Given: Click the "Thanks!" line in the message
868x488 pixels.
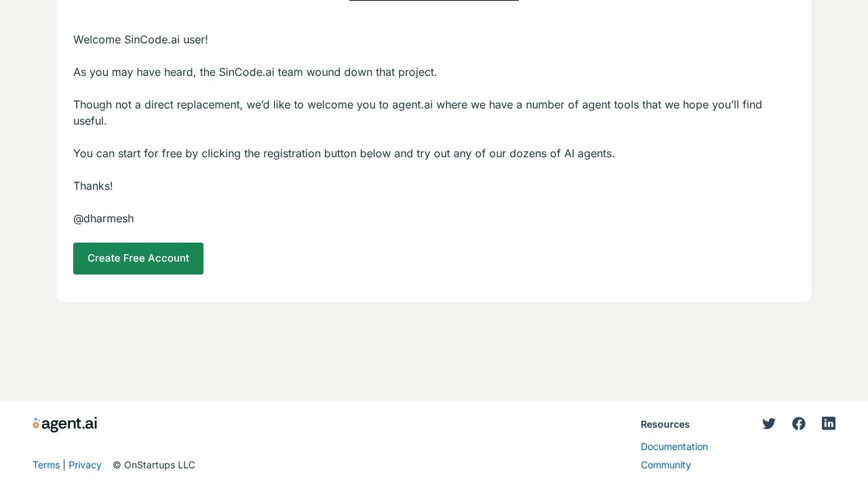Looking at the screenshot, I should (x=93, y=186).
